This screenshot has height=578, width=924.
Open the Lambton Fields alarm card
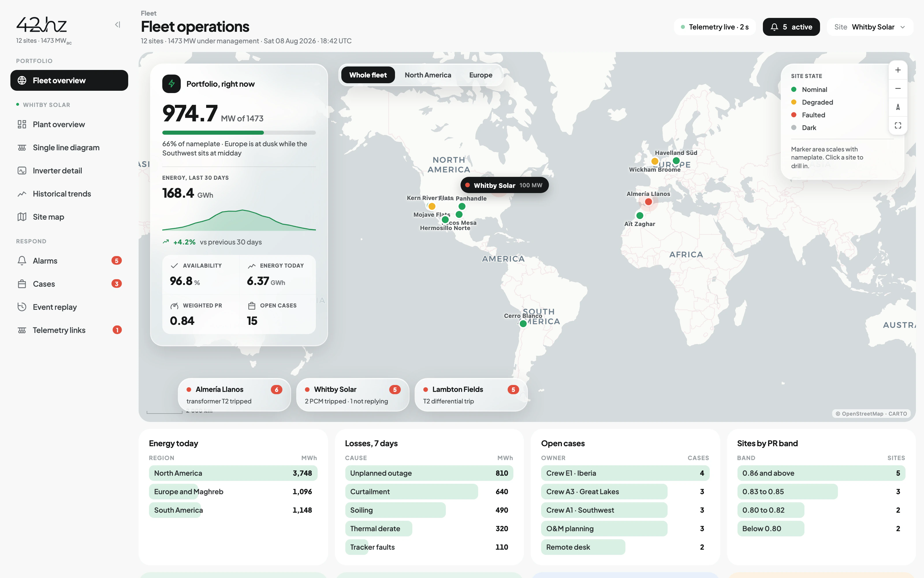pos(471,394)
